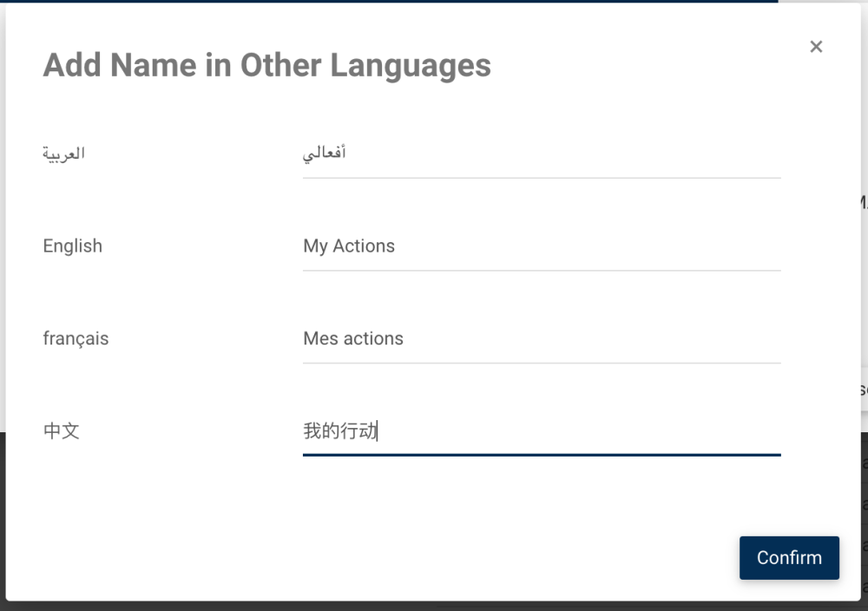Close the dialog with the X icon

[x=816, y=47]
